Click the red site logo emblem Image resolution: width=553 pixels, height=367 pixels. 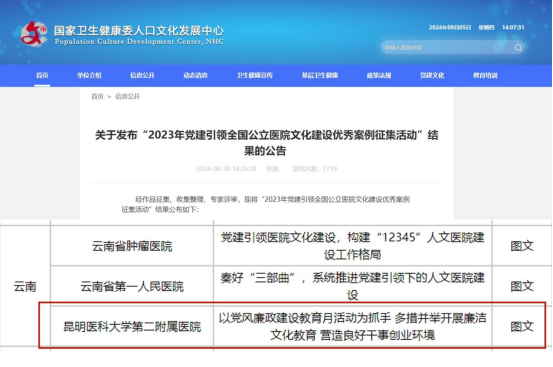[34, 33]
